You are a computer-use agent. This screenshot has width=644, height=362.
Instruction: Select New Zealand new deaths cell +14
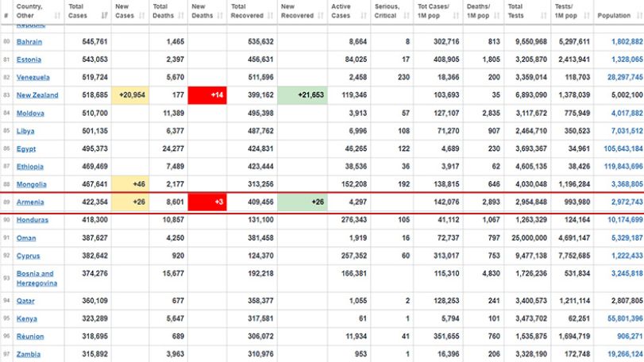coord(207,95)
